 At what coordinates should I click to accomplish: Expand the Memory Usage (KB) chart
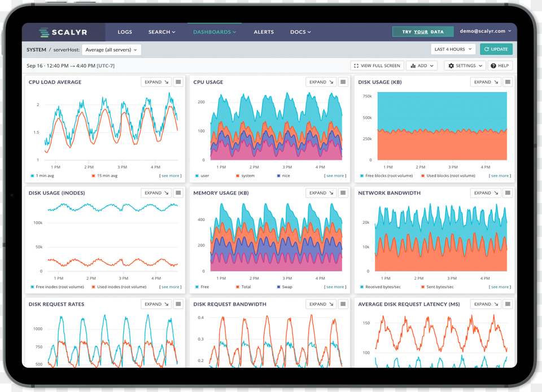click(x=320, y=192)
